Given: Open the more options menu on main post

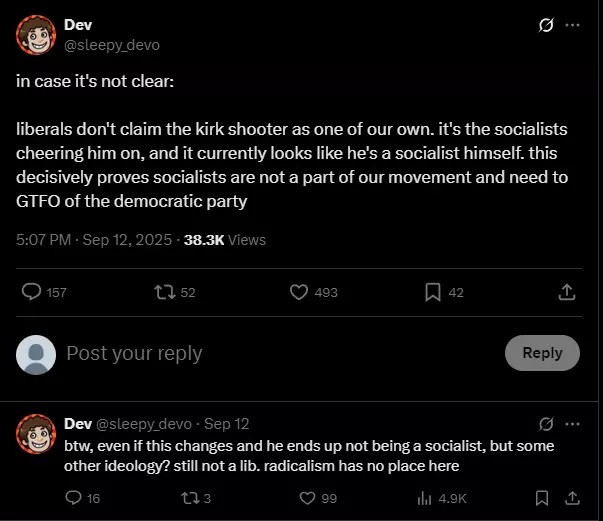Looking at the screenshot, I should click(572, 25).
